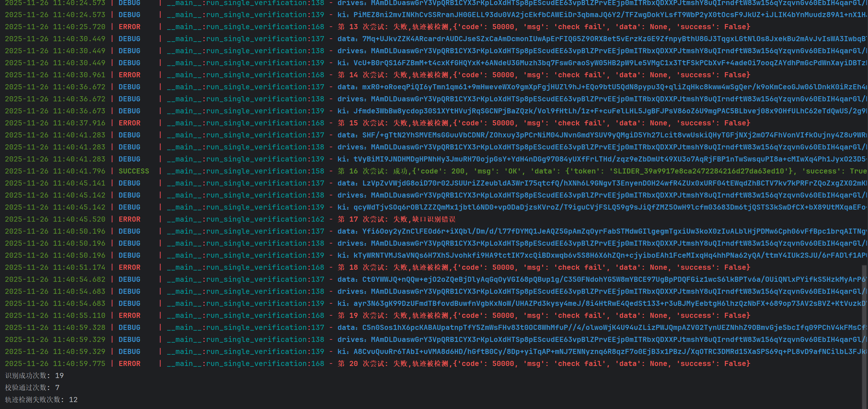Click the ERROR label at 11:40:45.520
868x409 pixels.
click(129, 219)
